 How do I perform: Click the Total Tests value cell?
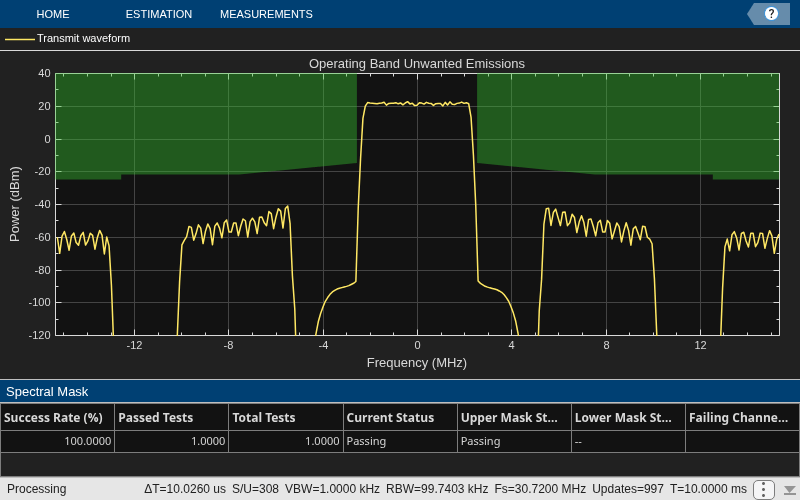coord(286,441)
